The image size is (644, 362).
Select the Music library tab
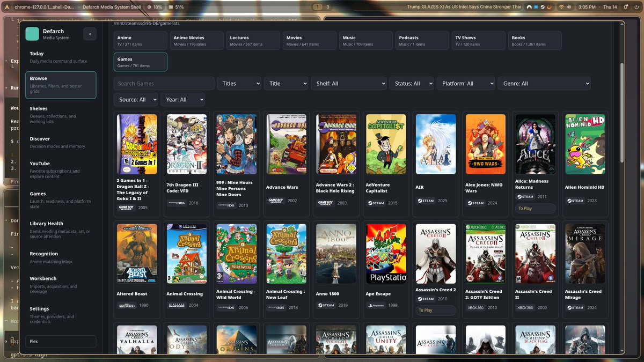pyautogui.click(x=366, y=41)
